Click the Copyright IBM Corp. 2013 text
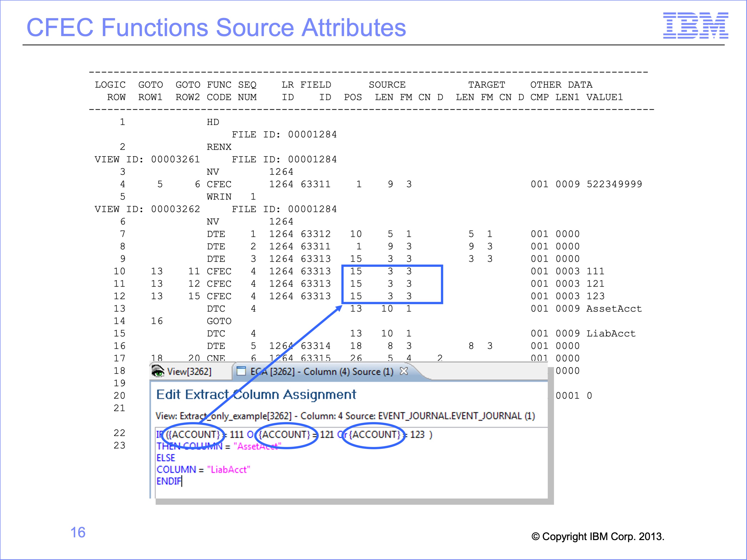747x560 pixels. (598, 536)
